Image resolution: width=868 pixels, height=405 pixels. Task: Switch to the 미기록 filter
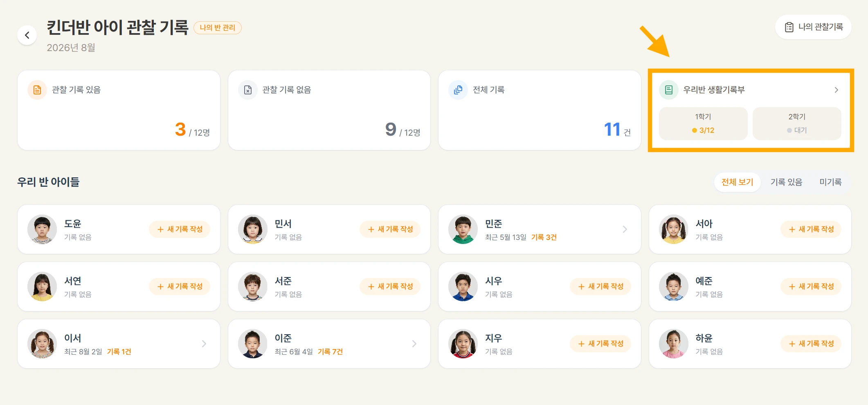830,182
